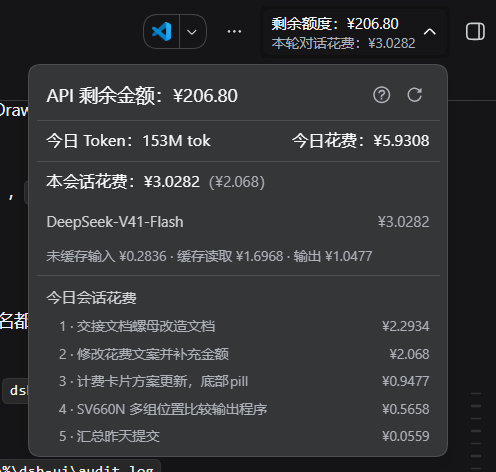Click the ¥0.5658 session cost

tap(405, 409)
